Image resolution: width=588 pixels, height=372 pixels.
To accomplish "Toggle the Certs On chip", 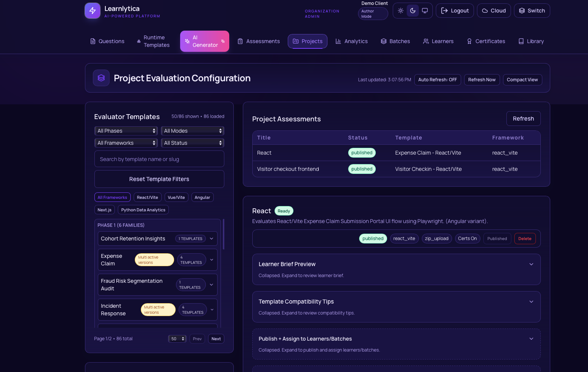I will [x=468, y=238].
